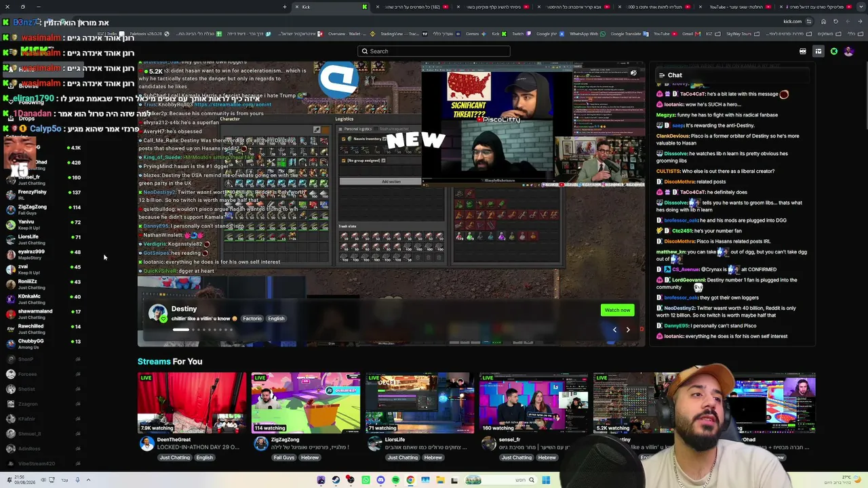Open LiorsLife channel in sidebar
Screen dimensions: 868x488
click(42, 239)
